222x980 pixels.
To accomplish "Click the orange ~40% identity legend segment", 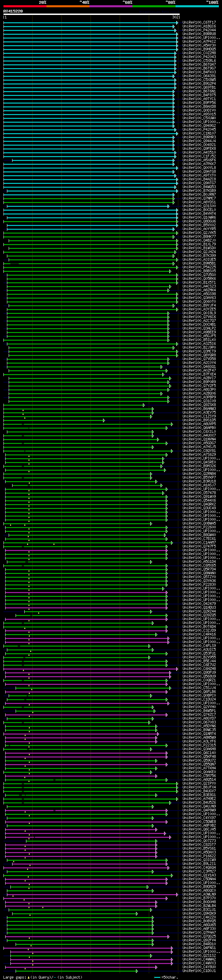I will click(x=68, y=7).
